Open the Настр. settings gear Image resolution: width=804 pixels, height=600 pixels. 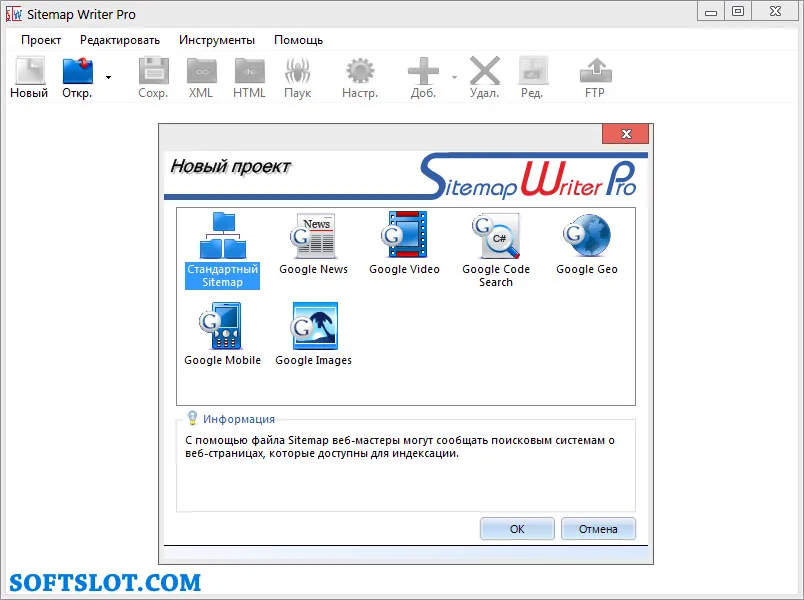tap(360, 71)
